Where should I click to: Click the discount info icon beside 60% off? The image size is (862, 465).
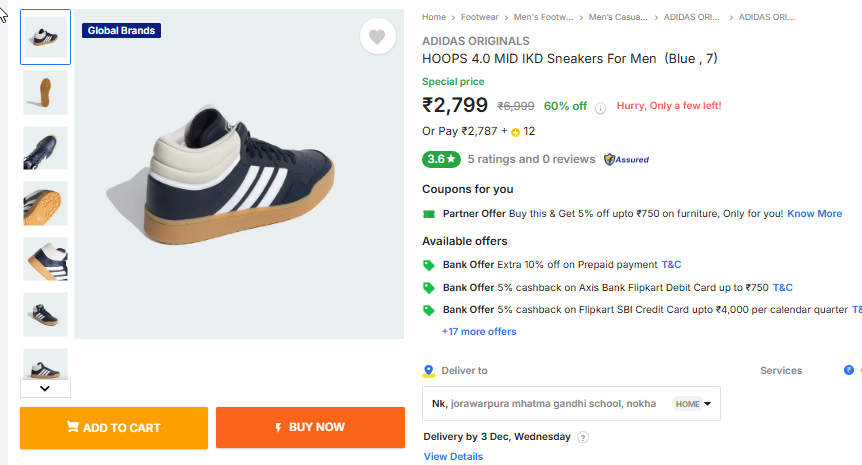pos(600,108)
